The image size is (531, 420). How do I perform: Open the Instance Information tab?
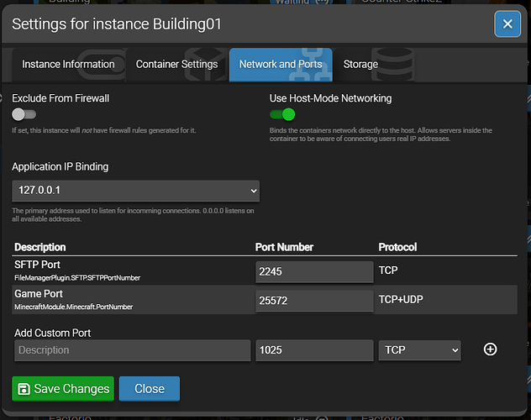tap(68, 65)
